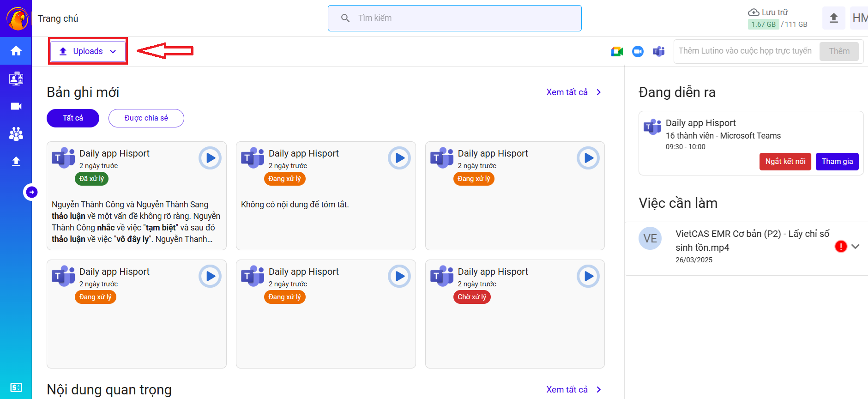Click the Lưu trữ cloud storage icon
The width and height of the screenshot is (868, 399).
coord(753,12)
